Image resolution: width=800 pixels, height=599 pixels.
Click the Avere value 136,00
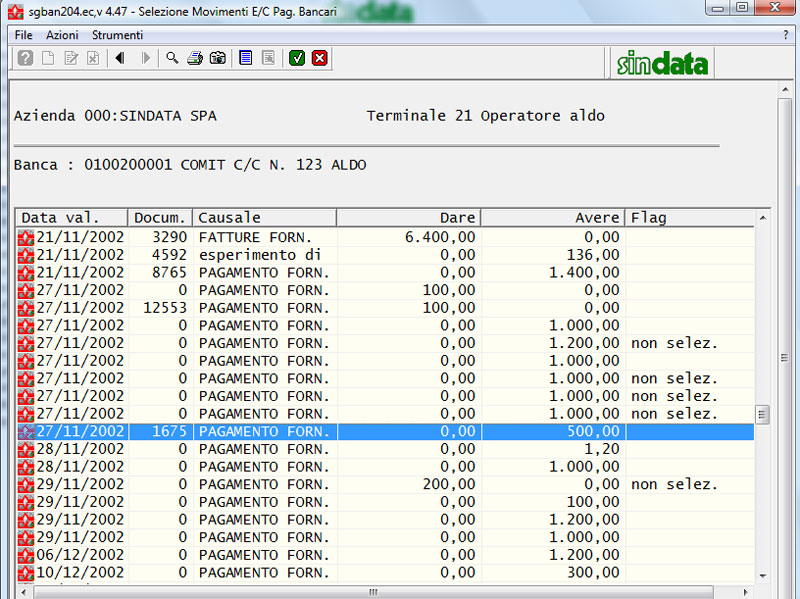click(x=593, y=255)
